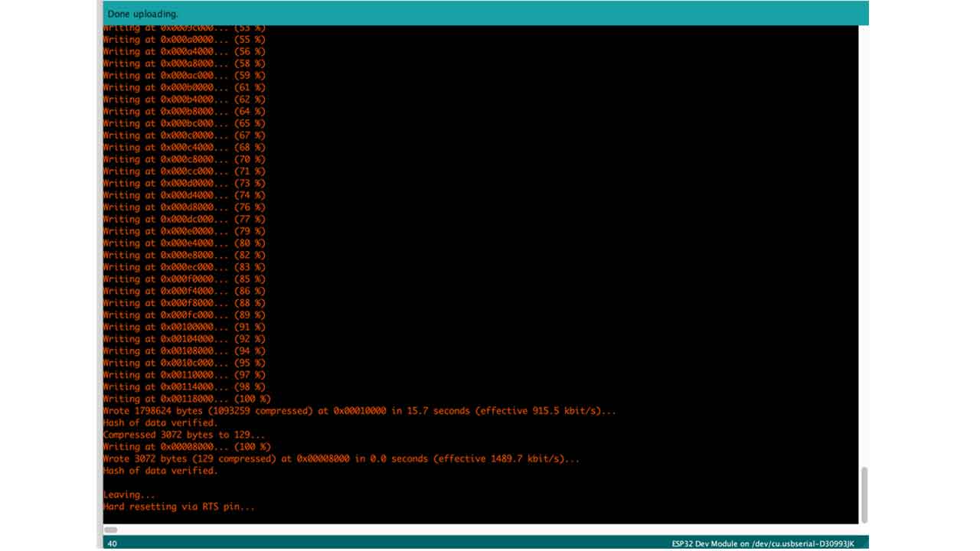
Task: Click the 'Writing at 0x000b8000... (64 %)' line
Action: pyautogui.click(x=185, y=112)
